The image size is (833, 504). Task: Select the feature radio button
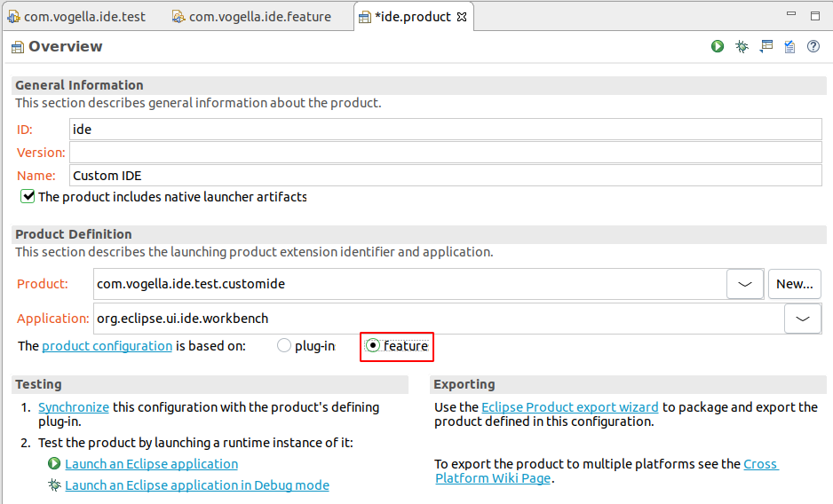click(x=372, y=346)
